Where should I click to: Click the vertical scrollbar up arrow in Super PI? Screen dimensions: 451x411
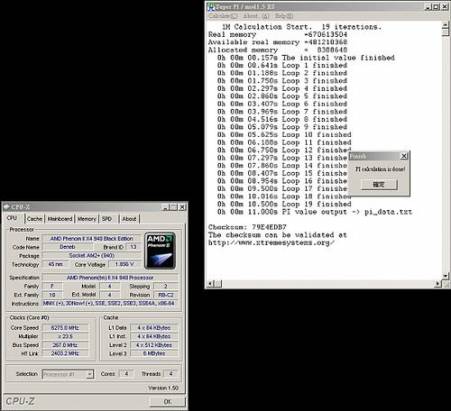pos(445,25)
